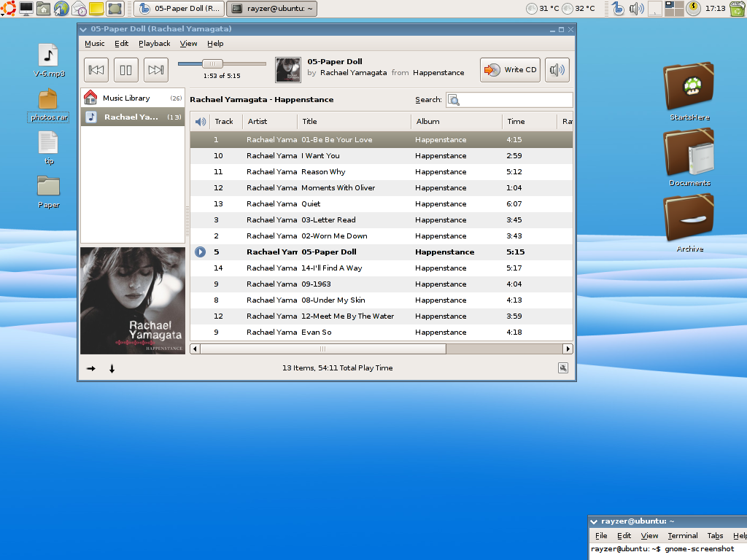Image resolution: width=747 pixels, height=560 pixels.
Task: Open the View menu in the music player
Action: [189, 43]
